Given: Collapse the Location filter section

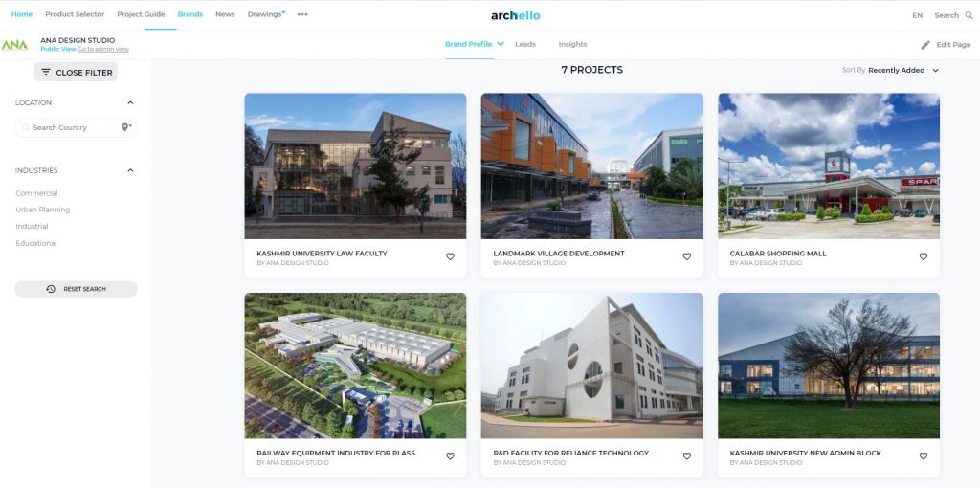Looking at the screenshot, I should (130, 102).
